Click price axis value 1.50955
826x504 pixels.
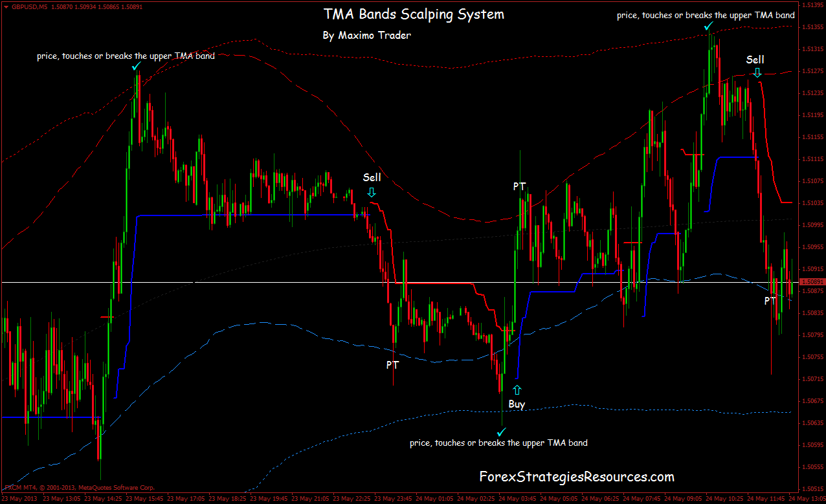[812, 247]
